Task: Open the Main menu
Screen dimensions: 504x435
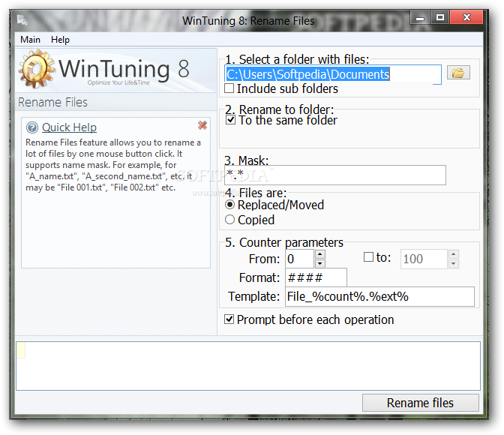Action: pos(30,40)
